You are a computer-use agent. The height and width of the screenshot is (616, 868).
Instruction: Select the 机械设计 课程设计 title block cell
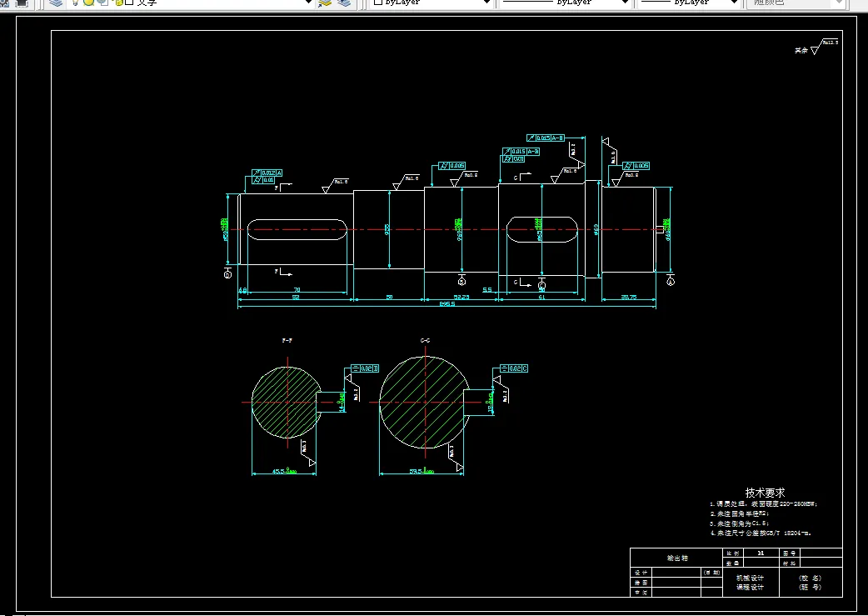pyautogui.click(x=750, y=583)
